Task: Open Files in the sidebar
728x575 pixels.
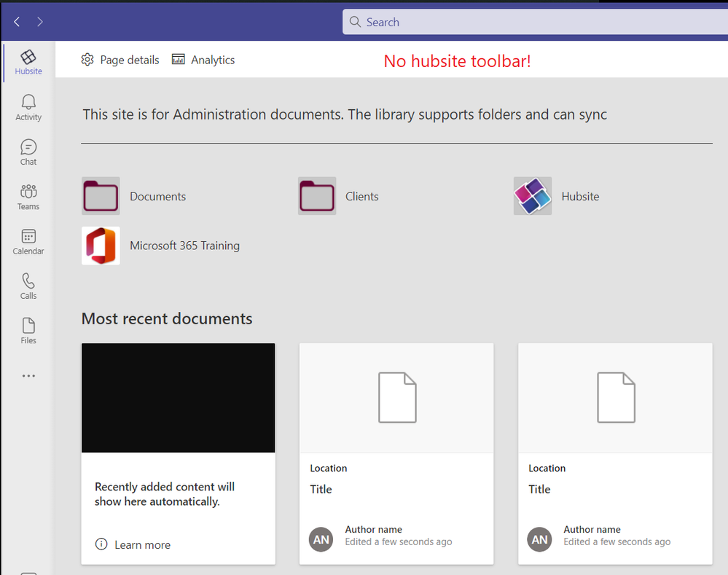Action: click(28, 331)
